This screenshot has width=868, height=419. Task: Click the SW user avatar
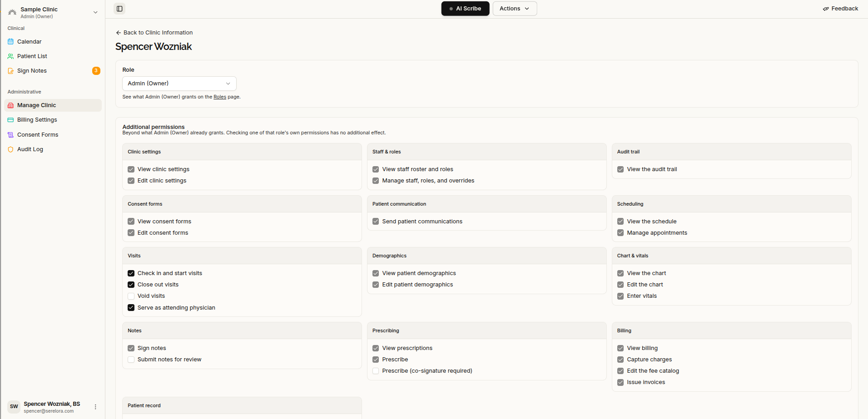click(14, 406)
